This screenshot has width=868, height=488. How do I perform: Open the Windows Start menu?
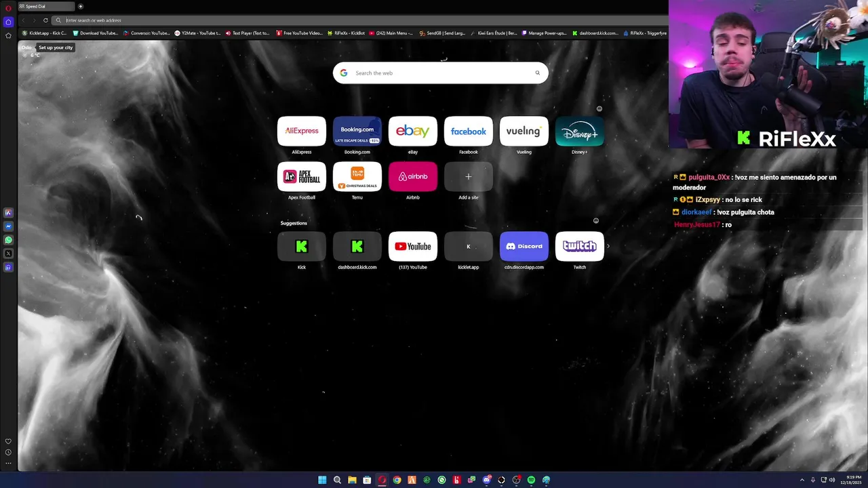323,480
